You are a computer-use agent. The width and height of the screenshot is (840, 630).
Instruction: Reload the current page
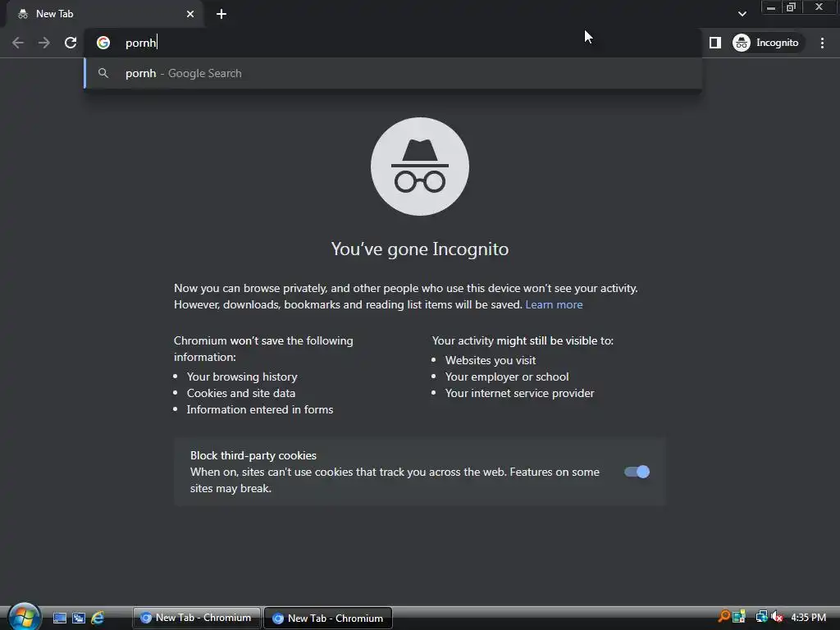pos(71,43)
